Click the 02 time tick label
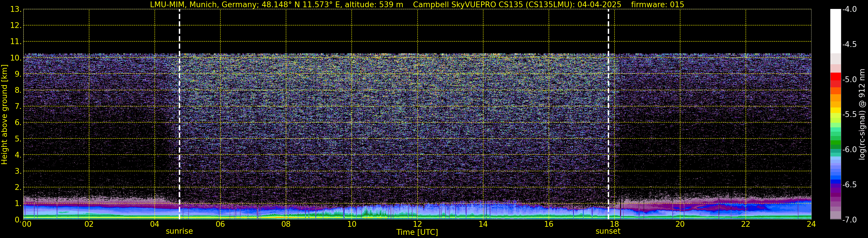 coord(89,224)
